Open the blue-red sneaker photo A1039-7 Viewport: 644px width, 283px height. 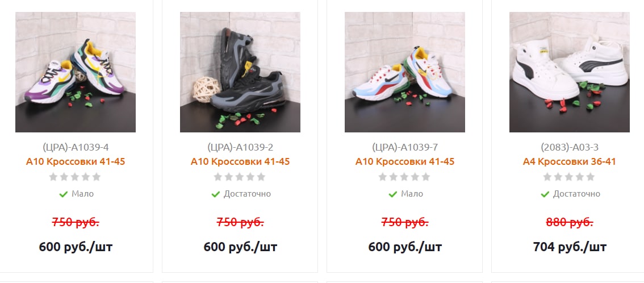(x=405, y=72)
